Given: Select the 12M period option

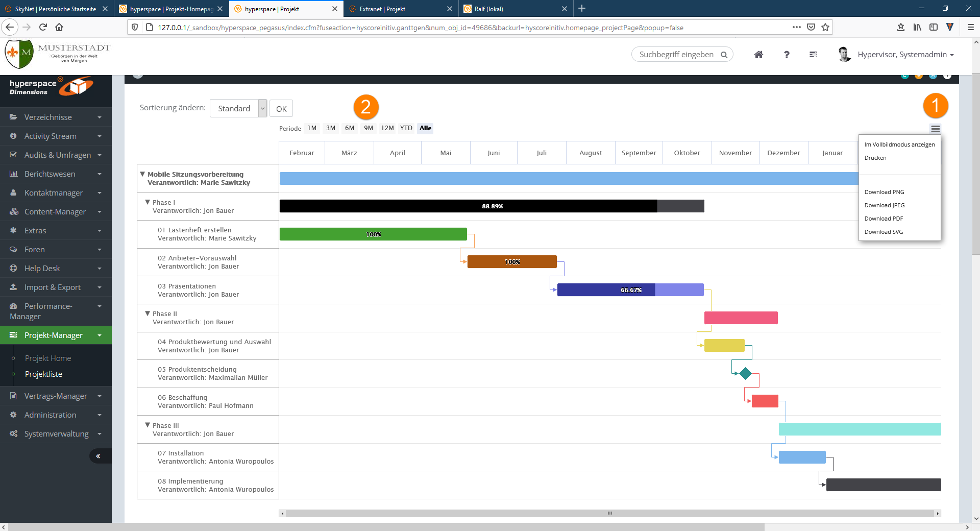Looking at the screenshot, I should click(387, 128).
